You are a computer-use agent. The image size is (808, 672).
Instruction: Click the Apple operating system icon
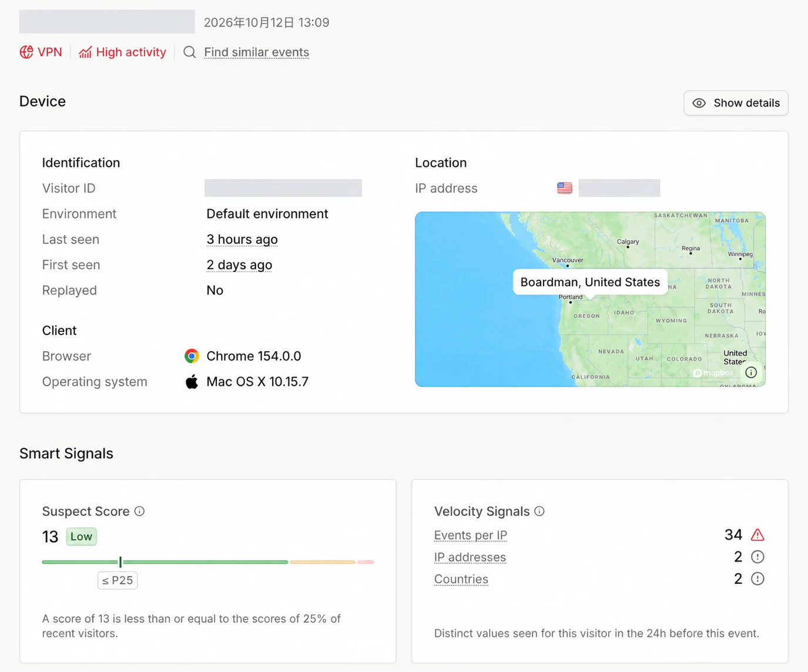(x=192, y=382)
